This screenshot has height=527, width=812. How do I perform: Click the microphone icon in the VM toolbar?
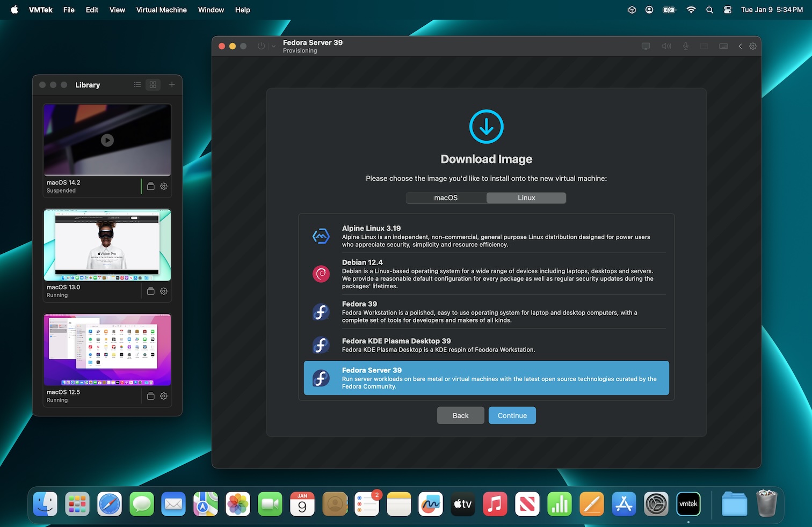pyautogui.click(x=686, y=46)
